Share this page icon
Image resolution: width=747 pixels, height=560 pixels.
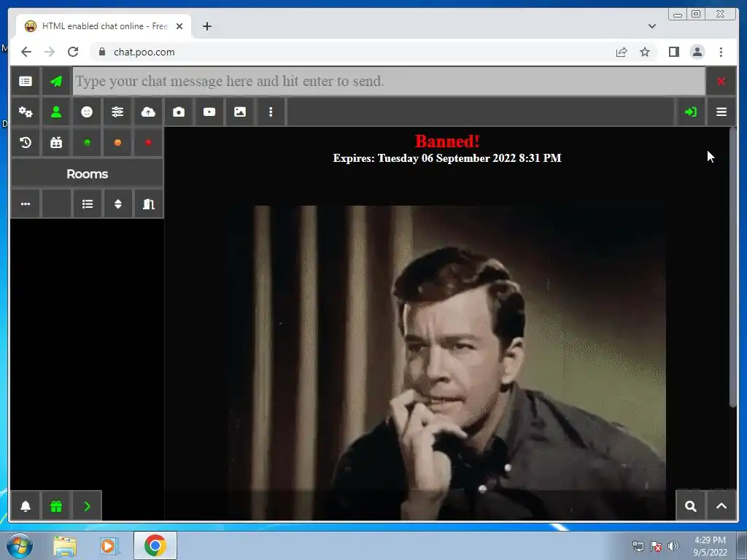click(622, 52)
